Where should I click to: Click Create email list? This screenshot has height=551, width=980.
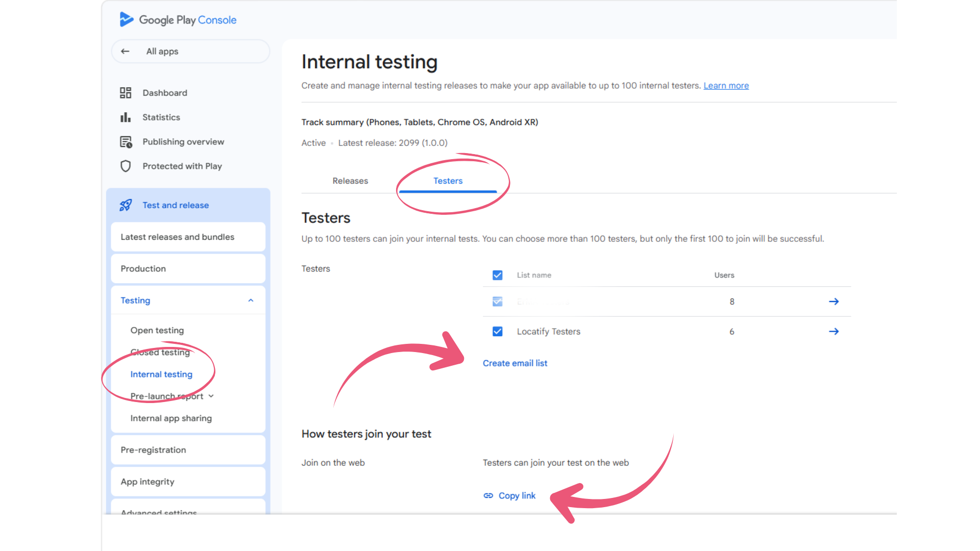click(x=515, y=363)
